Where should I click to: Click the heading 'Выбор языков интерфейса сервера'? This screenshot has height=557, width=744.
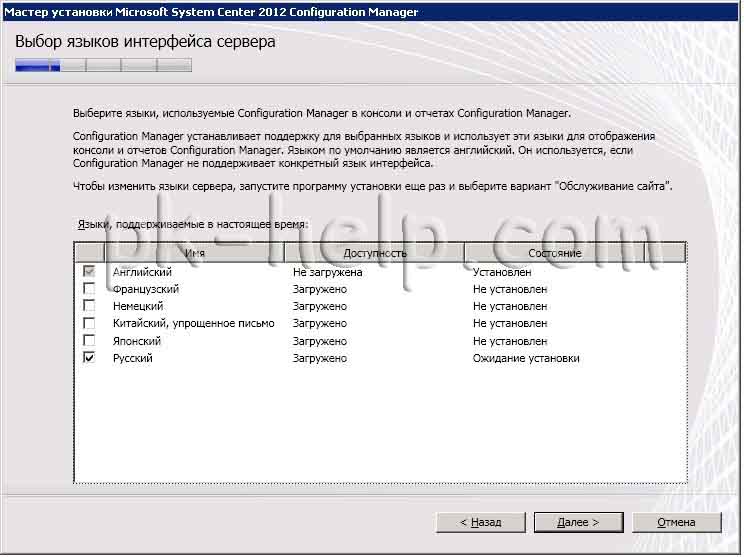tap(145, 42)
